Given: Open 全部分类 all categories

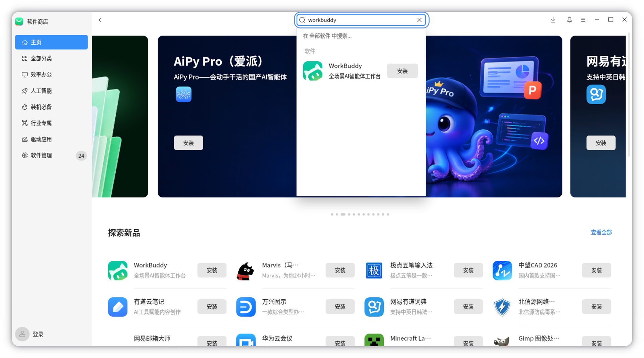Looking at the screenshot, I should click(x=51, y=58).
